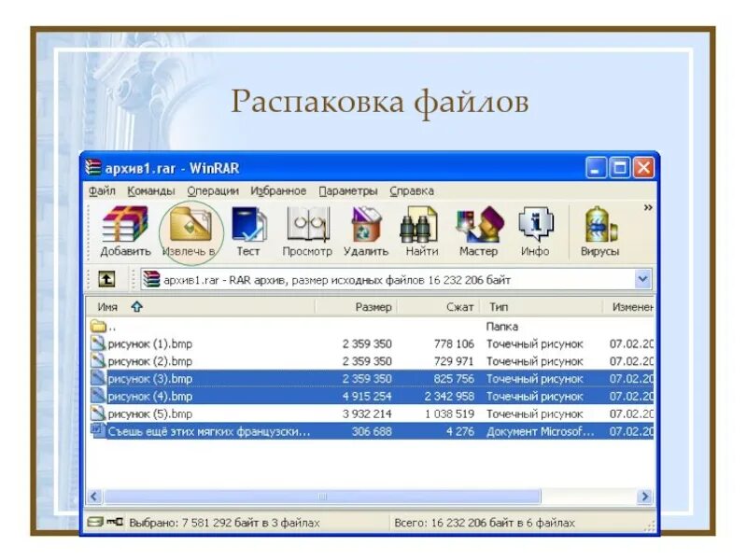Sort by the Размер column header

[356, 307]
